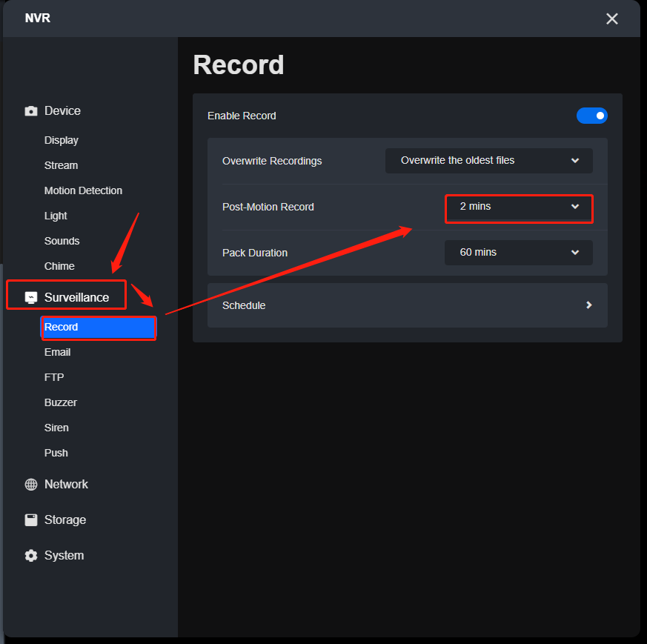Image resolution: width=647 pixels, height=644 pixels.
Task: Open the Schedule settings via the chevron arrow
Action: click(588, 305)
